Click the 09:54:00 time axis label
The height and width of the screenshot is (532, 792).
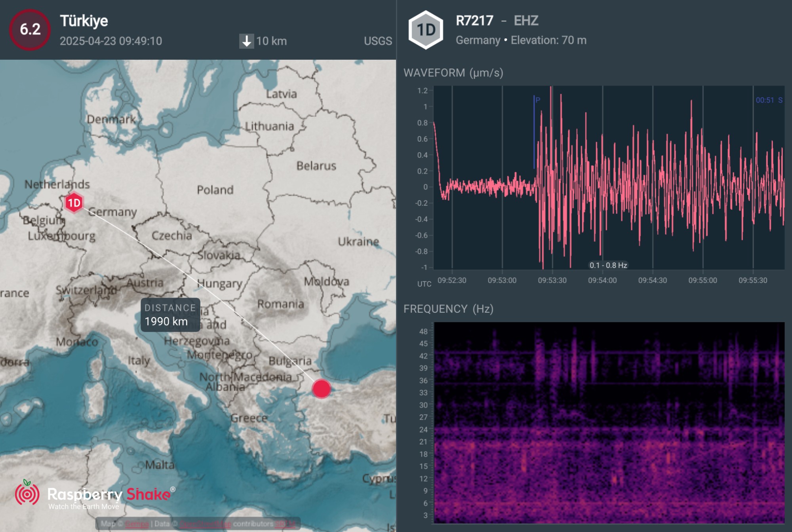coord(602,280)
